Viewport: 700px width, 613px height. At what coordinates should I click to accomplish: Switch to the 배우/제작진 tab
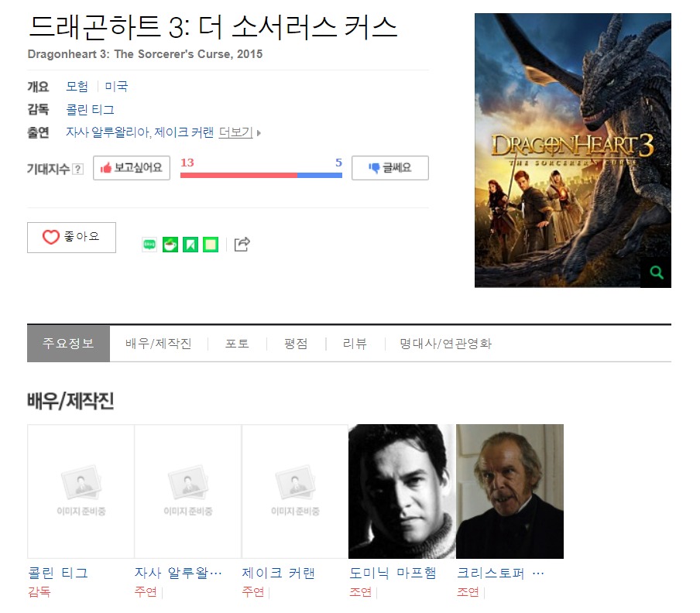pos(158,344)
